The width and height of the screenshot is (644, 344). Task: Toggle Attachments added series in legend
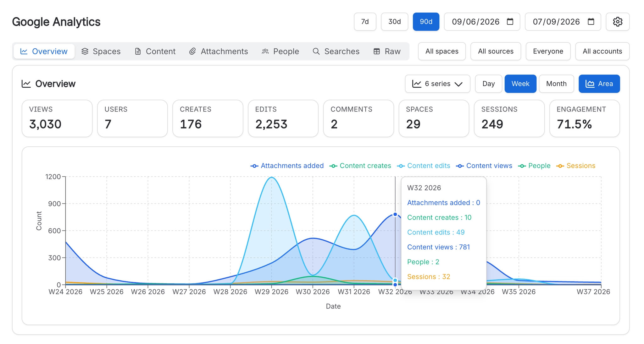click(287, 166)
